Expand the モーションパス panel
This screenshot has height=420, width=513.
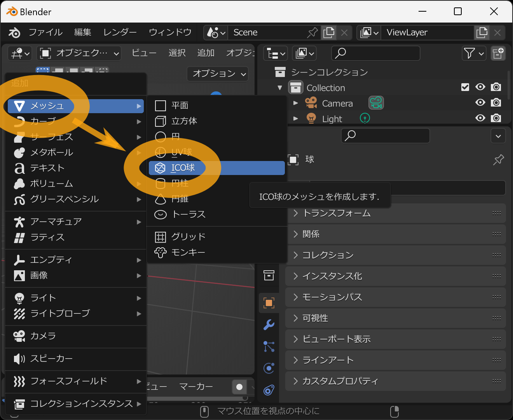[x=396, y=297]
